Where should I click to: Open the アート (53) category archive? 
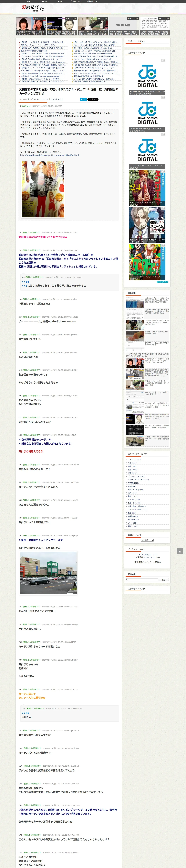132,523
